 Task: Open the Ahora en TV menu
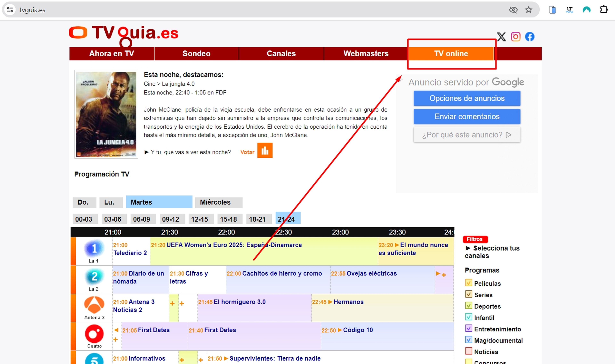tap(112, 53)
